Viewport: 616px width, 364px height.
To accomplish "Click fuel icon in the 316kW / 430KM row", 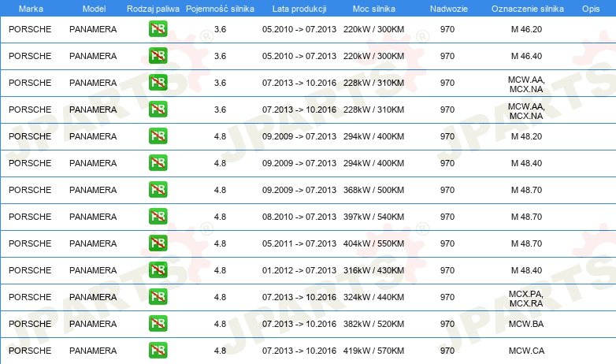I will pos(158,269).
